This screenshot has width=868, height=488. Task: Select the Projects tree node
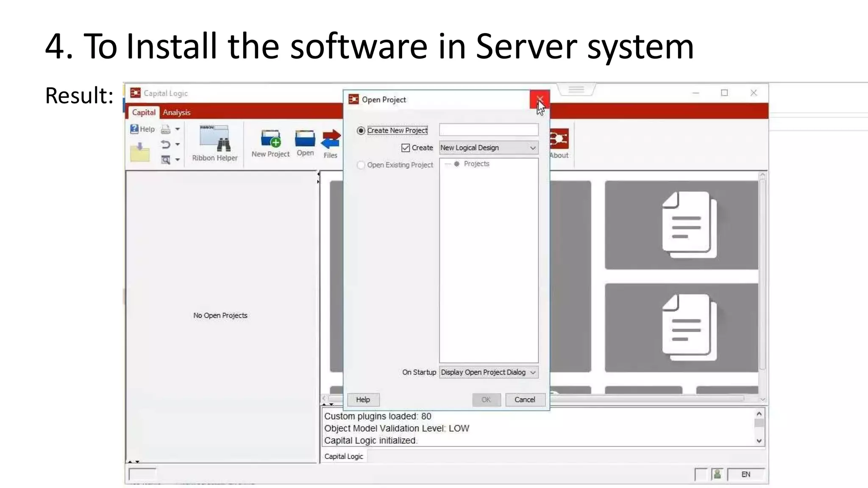click(x=476, y=164)
